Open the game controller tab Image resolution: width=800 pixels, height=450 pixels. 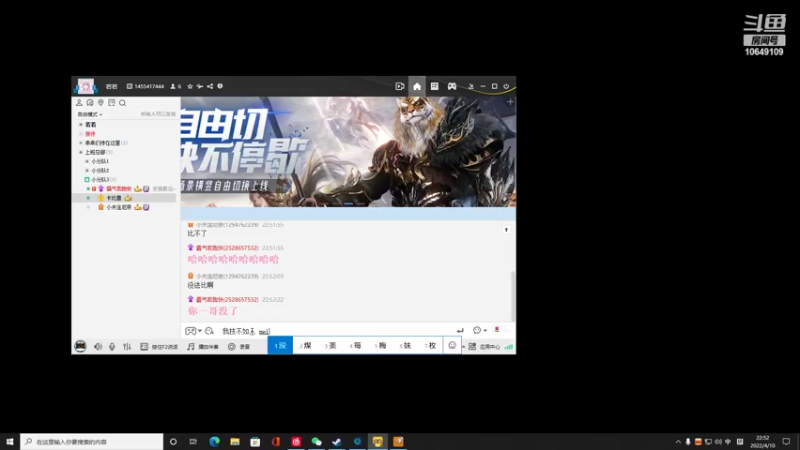pos(452,86)
